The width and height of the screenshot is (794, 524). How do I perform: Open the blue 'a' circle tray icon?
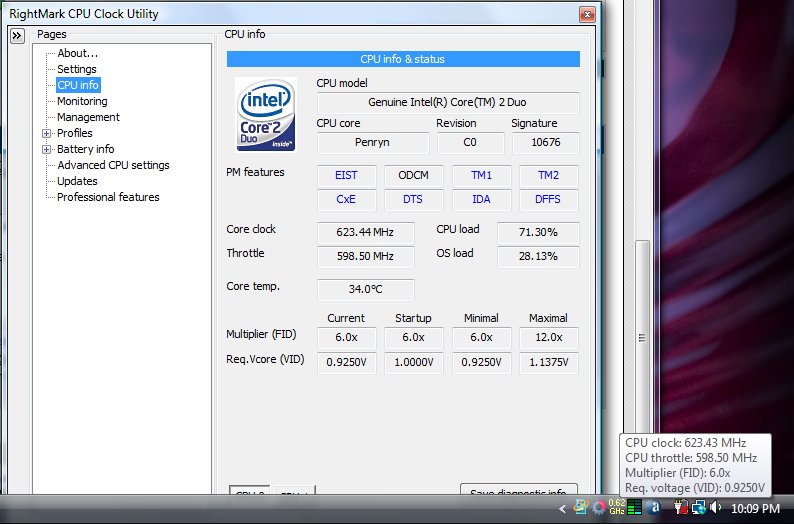pos(655,507)
